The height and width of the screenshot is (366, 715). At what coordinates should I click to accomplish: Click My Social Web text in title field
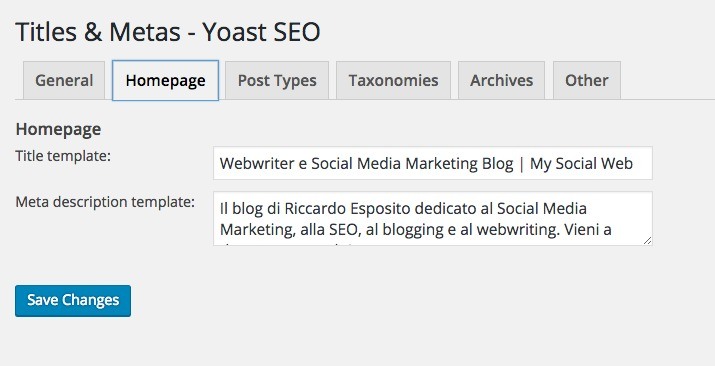pos(581,164)
